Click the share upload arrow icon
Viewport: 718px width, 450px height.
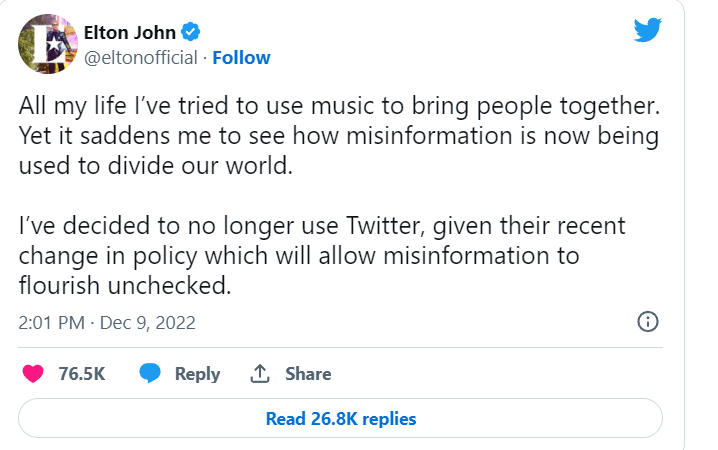tap(260, 374)
